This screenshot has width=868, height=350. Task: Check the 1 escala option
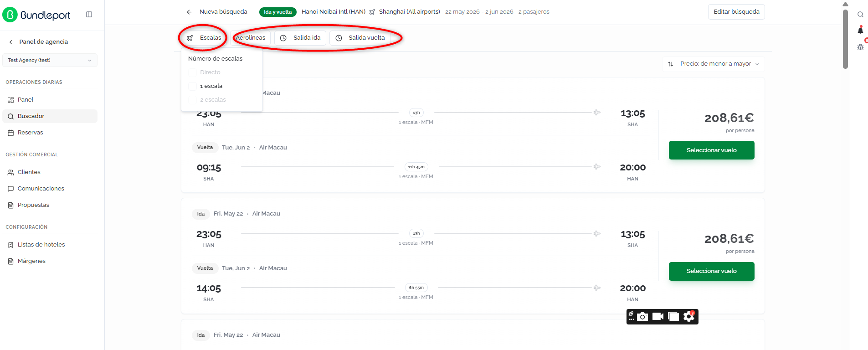[192, 86]
